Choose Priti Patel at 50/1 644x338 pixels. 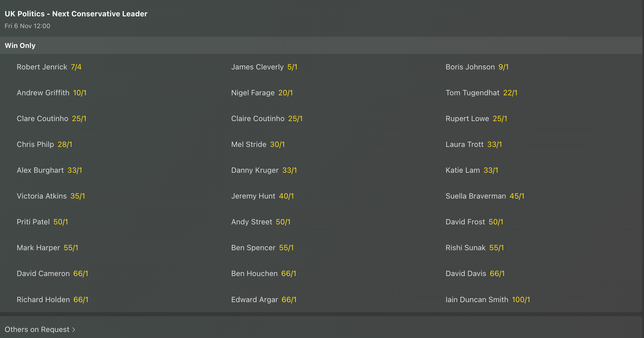[61, 222]
